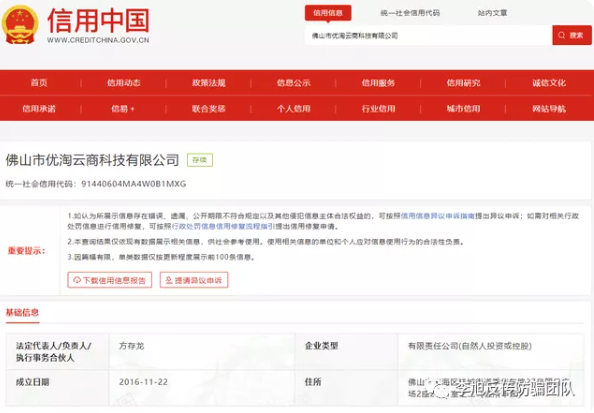
Task: Click the green 存续 status badge
Action: click(200, 160)
